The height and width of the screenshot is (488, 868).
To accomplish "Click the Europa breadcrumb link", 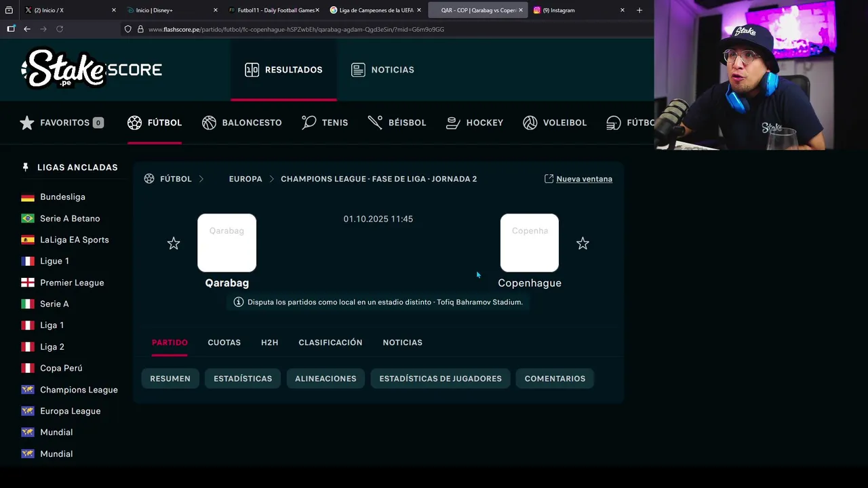I will pos(245,179).
